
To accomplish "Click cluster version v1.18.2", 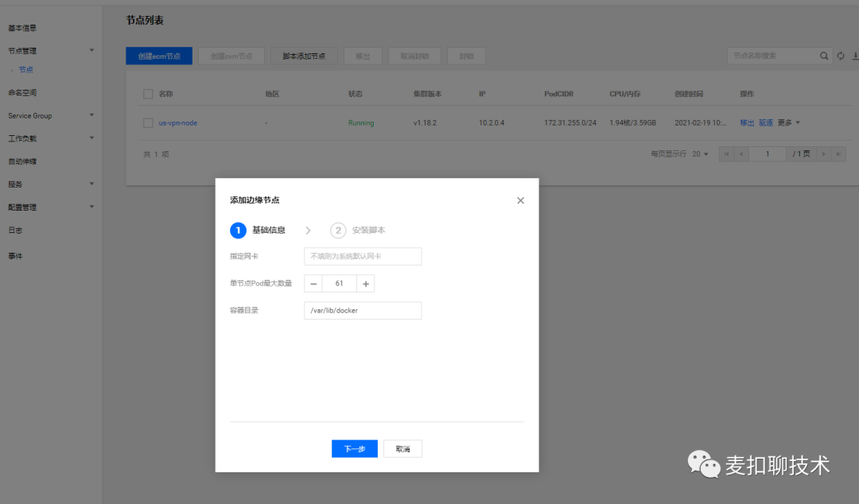I will (x=425, y=122).
